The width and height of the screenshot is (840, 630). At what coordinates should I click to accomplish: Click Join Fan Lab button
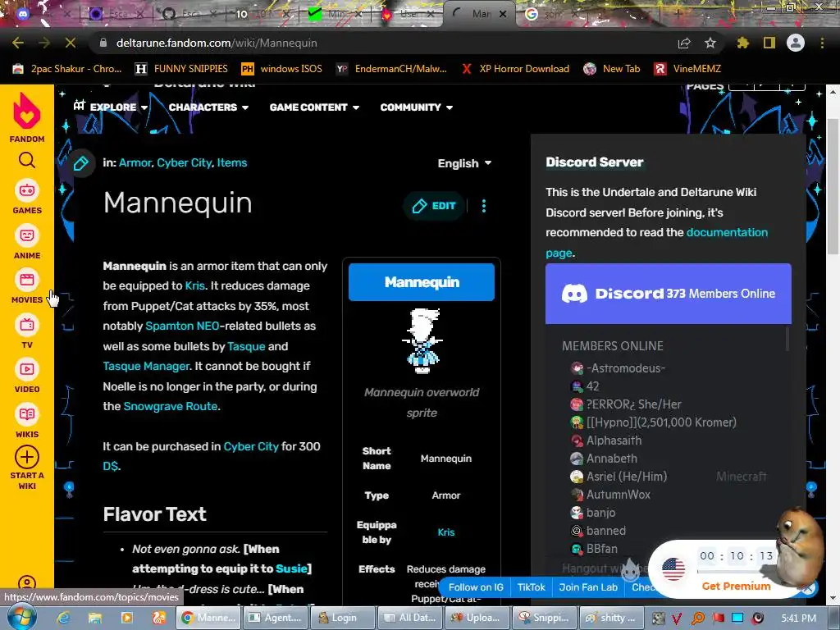pos(588,587)
